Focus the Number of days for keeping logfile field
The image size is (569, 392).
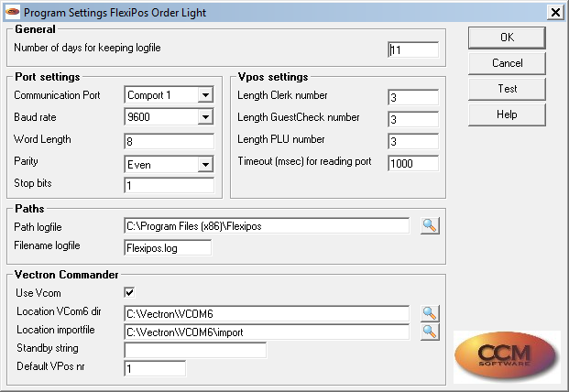413,49
